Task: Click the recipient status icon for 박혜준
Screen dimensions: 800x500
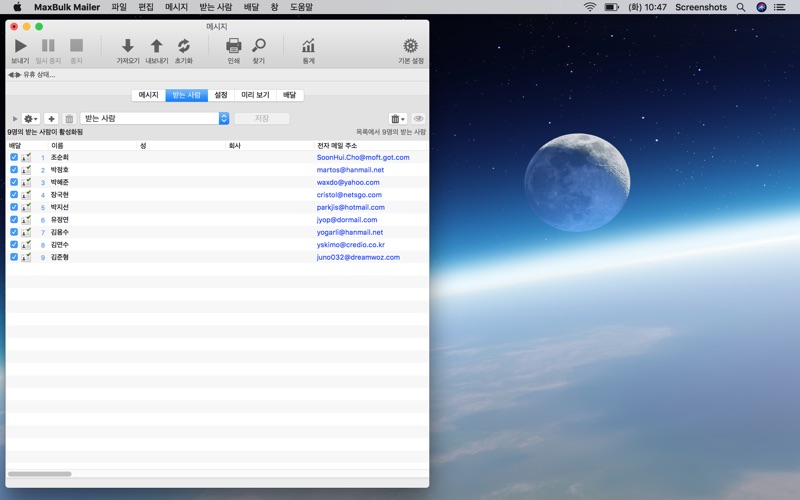Action: (26, 182)
